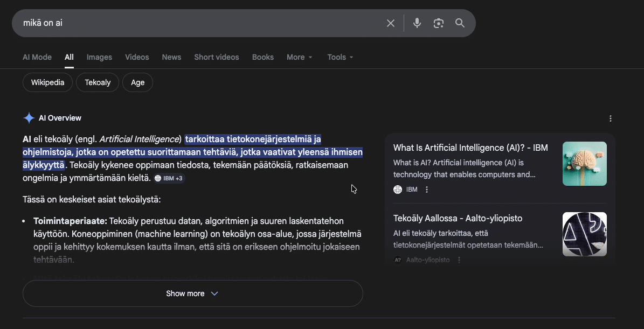Open the IBM article 'What Is Artificial Intelligence (AI)?'
The image size is (644, 329).
pyautogui.click(x=470, y=147)
